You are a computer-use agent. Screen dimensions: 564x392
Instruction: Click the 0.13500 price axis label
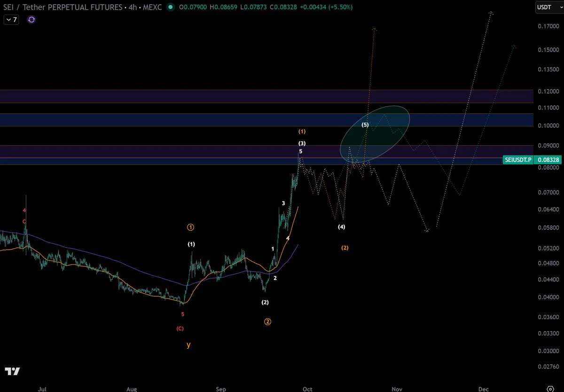point(548,69)
